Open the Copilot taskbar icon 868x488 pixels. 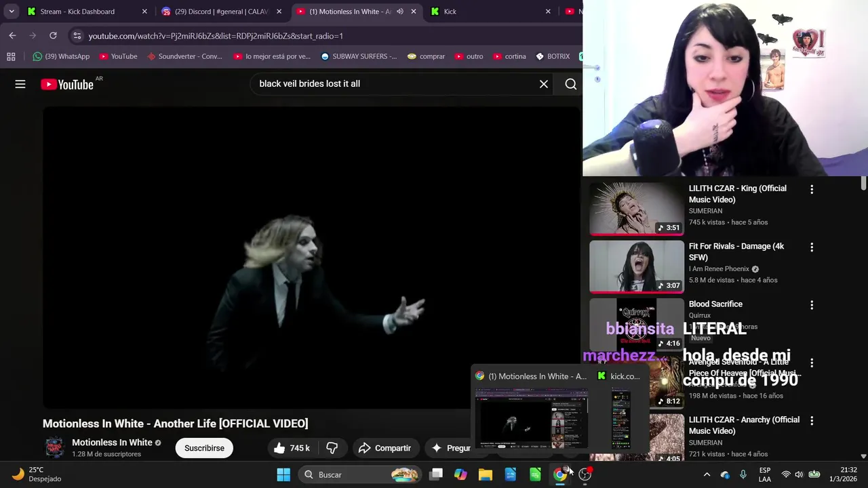coord(460,474)
